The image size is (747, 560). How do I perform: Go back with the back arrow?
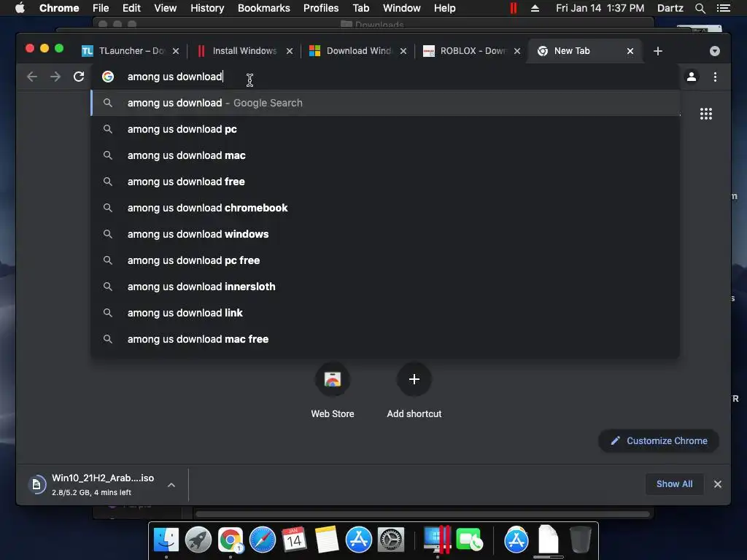(x=32, y=77)
